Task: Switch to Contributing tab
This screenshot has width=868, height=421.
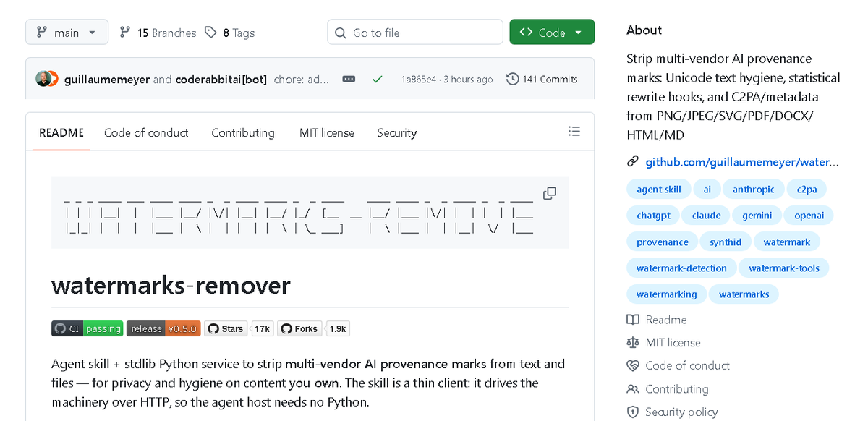Action: tap(243, 133)
